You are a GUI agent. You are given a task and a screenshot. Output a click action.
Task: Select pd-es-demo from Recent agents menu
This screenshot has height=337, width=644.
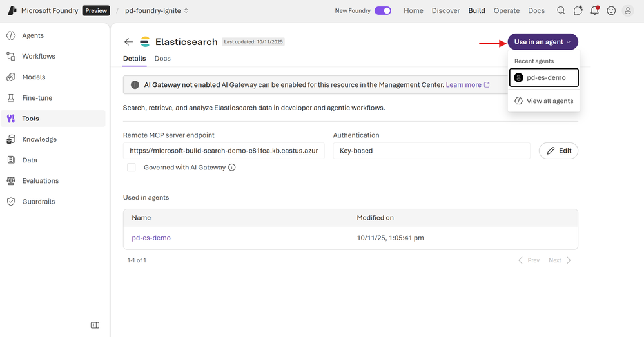(544, 77)
